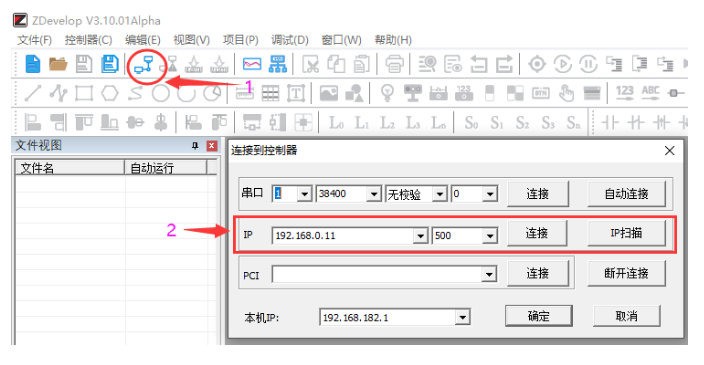Viewport: 704px width, 365px height.
Task: Click the Paste clipboard toolbar icon
Action: [x=361, y=64]
